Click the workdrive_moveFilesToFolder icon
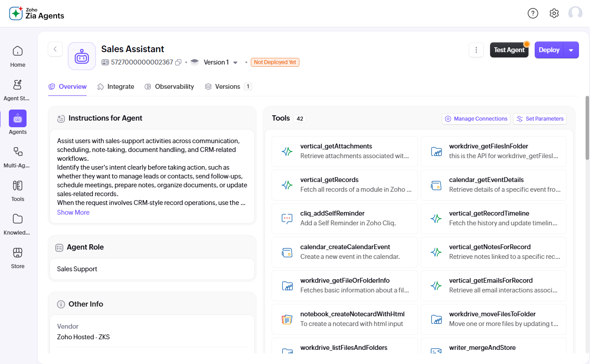590x364 pixels. (x=437, y=319)
